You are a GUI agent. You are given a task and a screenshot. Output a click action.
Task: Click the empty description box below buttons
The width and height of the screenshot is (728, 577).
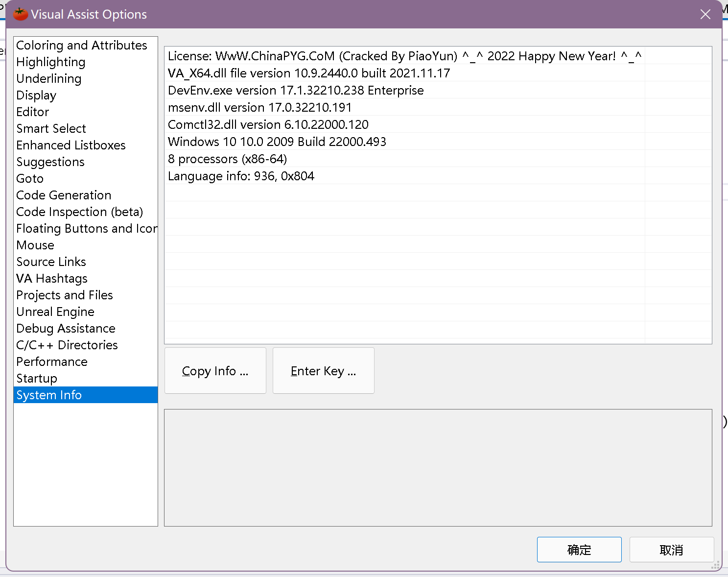[438, 468]
